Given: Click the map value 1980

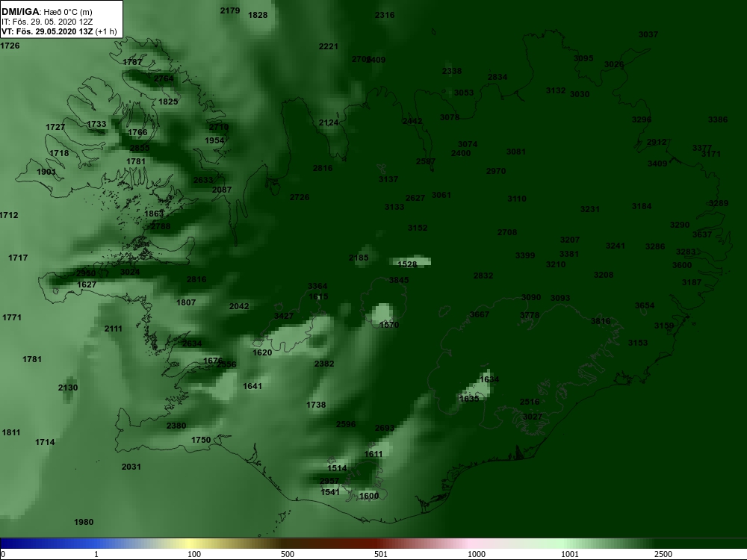Looking at the screenshot, I should [x=84, y=523].
